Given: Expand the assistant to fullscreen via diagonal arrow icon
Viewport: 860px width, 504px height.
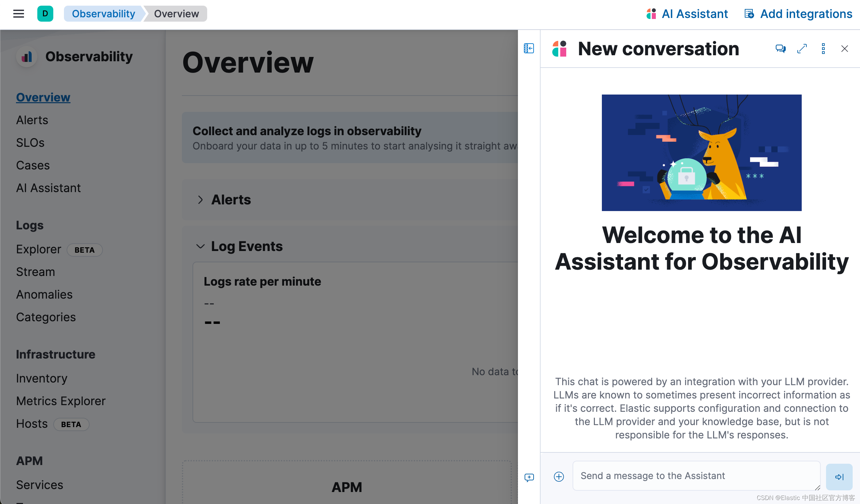Looking at the screenshot, I should pyautogui.click(x=802, y=49).
